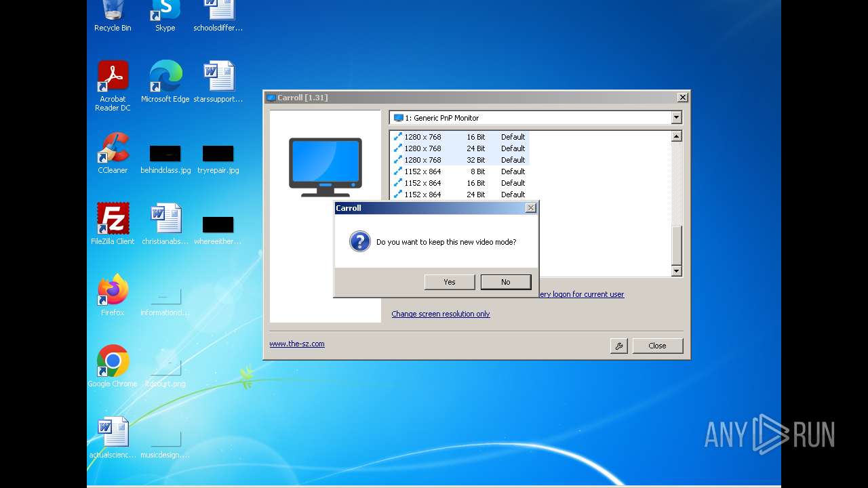Screen dimensions: 868x488
Task: Click the resolution list scroll-up arrow
Action: [x=676, y=136]
